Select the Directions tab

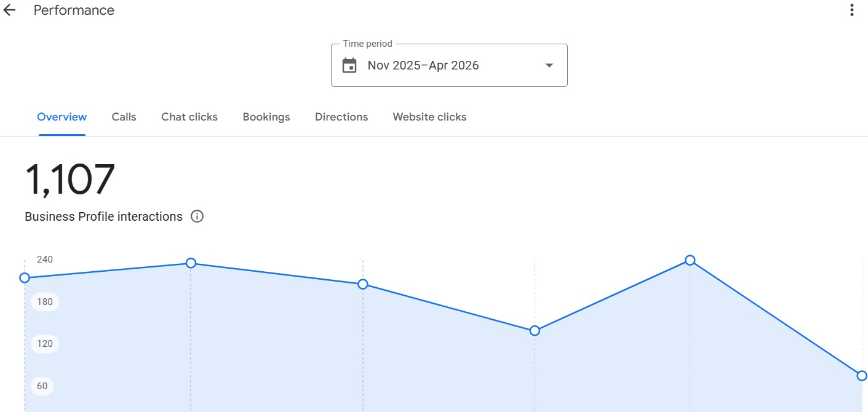tap(341, 116)
